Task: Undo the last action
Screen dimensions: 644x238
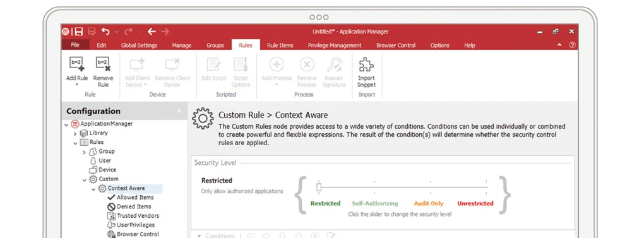Action: pyautogui.click(x=105, y=32)
